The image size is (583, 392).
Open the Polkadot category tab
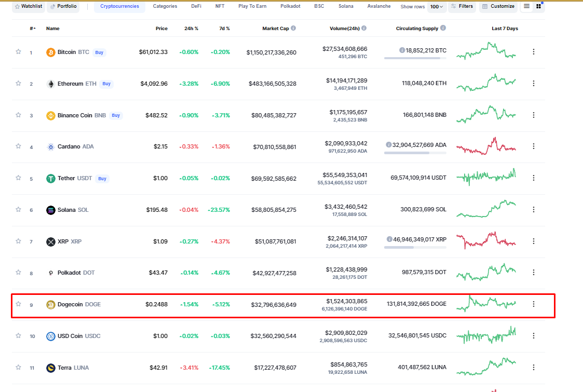290,6
